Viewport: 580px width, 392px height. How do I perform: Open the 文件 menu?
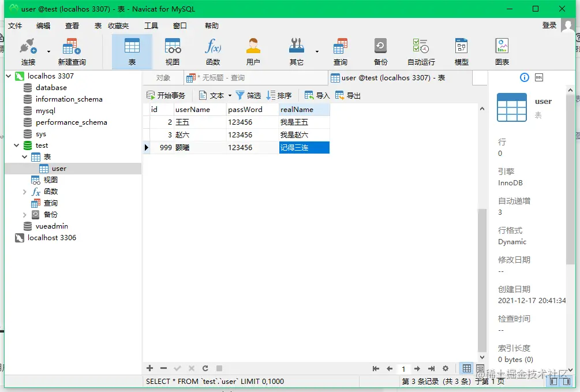(15, 25)
